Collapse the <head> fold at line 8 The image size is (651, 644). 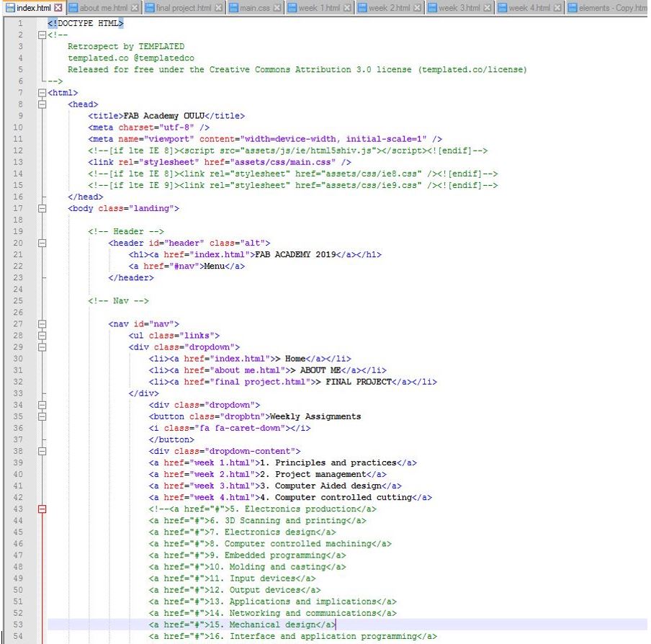[42, 104]
